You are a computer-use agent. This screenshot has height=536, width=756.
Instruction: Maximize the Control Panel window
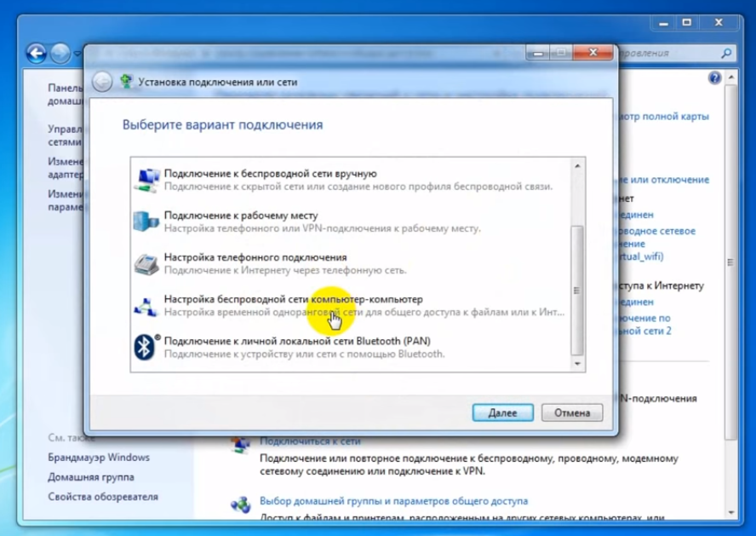tap(686, 22)
